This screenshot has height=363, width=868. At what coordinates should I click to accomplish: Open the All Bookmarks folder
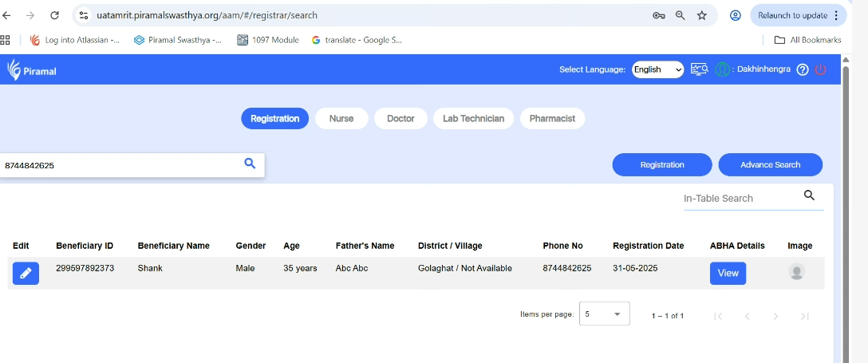[807, 40]
